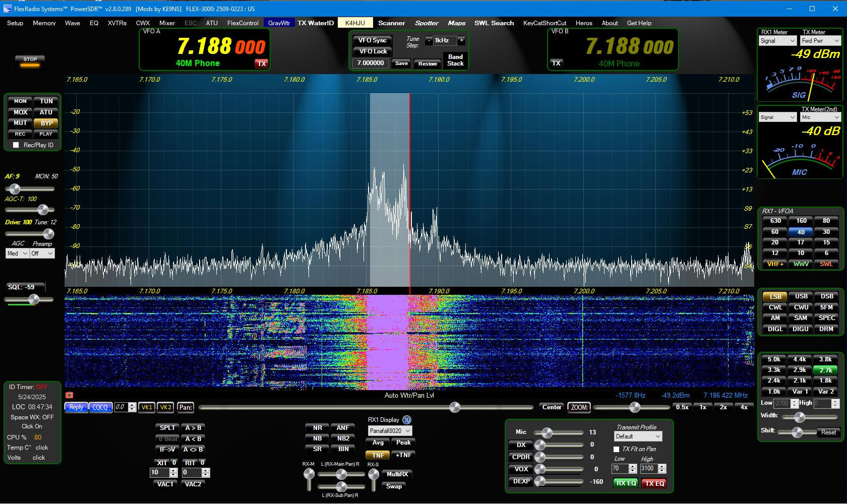
Task: Click the red TX EQ button
Action: [654, 483]
